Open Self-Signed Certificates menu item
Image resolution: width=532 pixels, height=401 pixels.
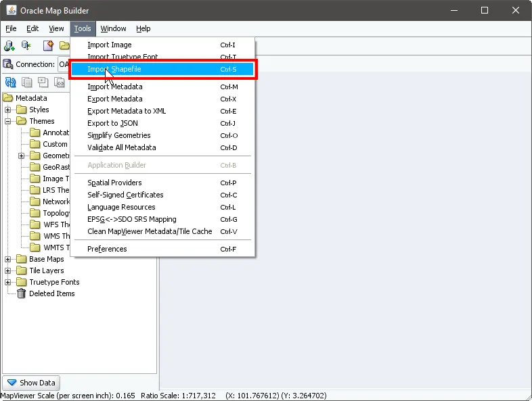162,195
